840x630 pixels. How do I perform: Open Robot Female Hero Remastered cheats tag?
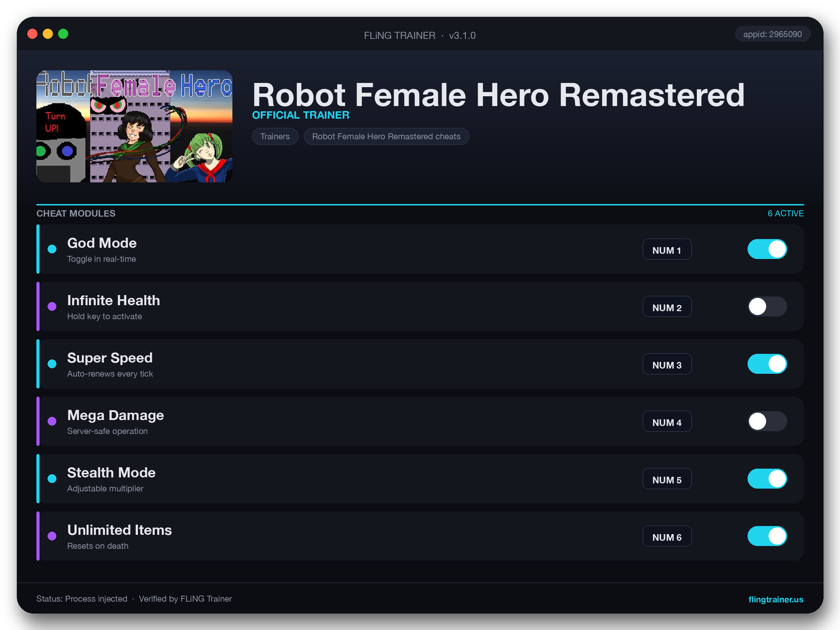[386, 136]
